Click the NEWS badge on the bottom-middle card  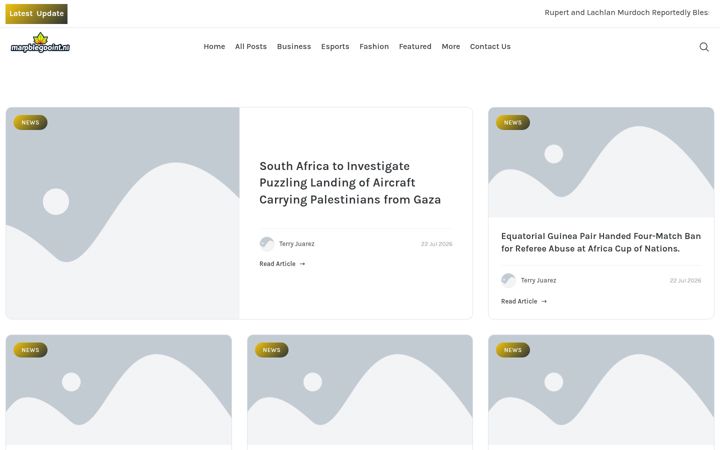[271, 350]
